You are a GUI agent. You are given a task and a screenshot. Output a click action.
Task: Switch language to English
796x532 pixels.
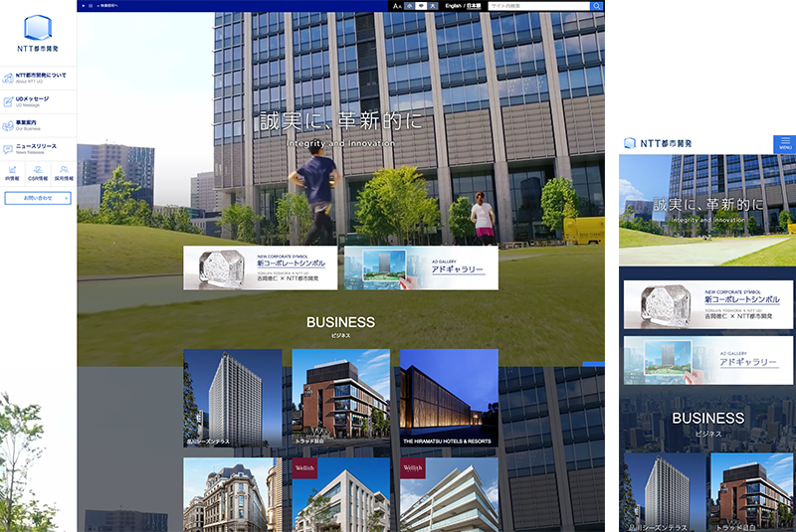(x=454, y=6)
